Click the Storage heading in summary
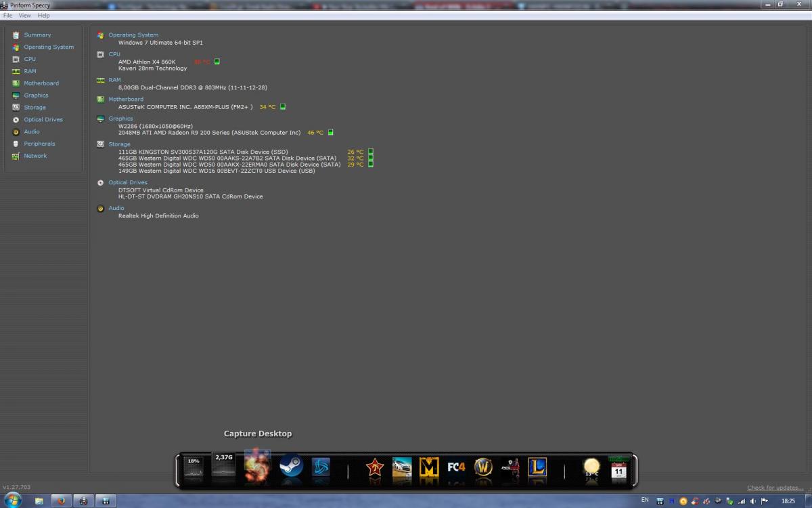 click(119, 144)
